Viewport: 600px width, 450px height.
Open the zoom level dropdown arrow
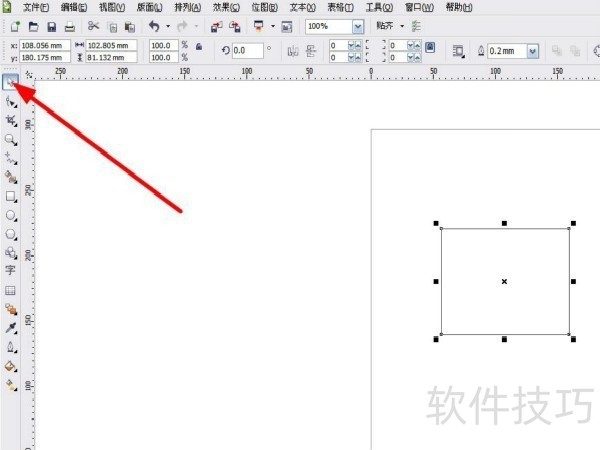coord(358,26)
